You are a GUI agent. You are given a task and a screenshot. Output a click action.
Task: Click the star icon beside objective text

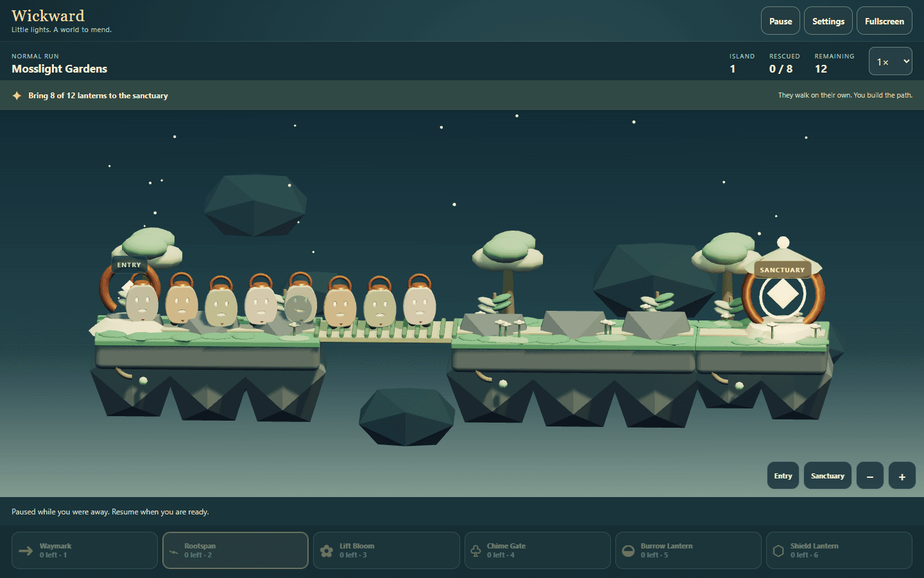pos(17,96)
